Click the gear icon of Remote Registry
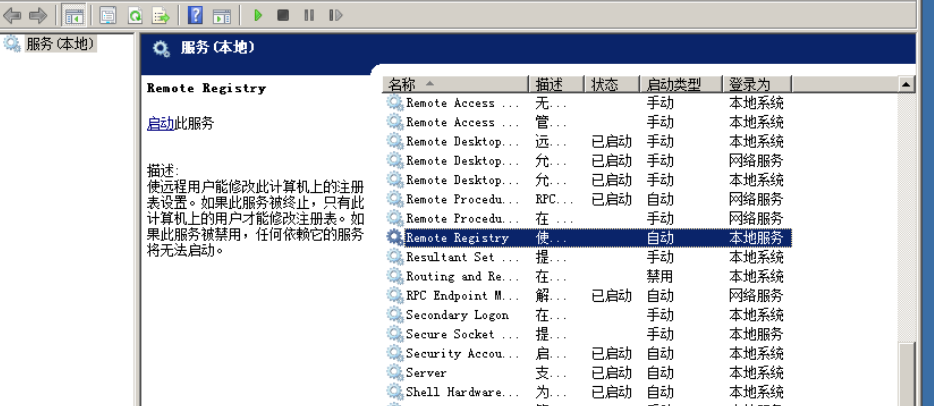This screenshot has height=406, width=934. coord(394,238)
